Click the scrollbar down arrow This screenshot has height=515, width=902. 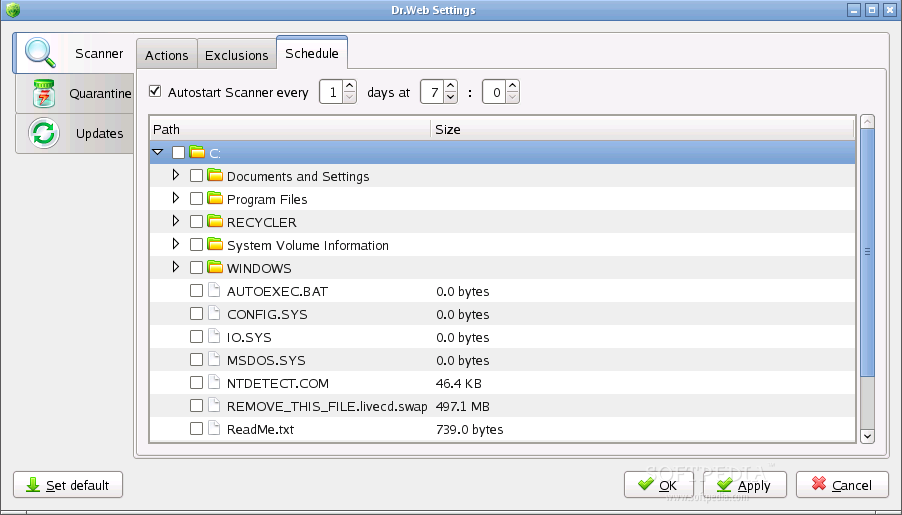click(867, 436)
